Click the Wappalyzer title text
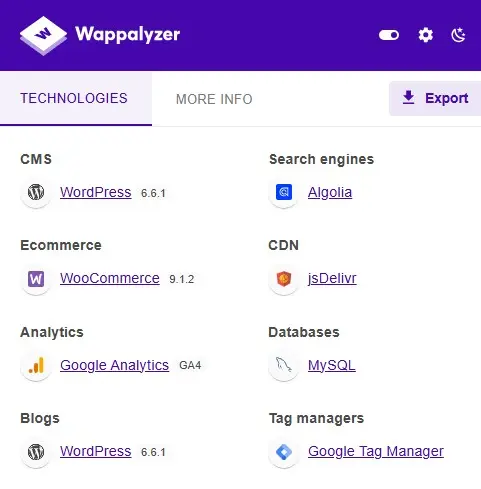This screenshot has height=489, width=481. pyautogui.click(x=128, y=35)
